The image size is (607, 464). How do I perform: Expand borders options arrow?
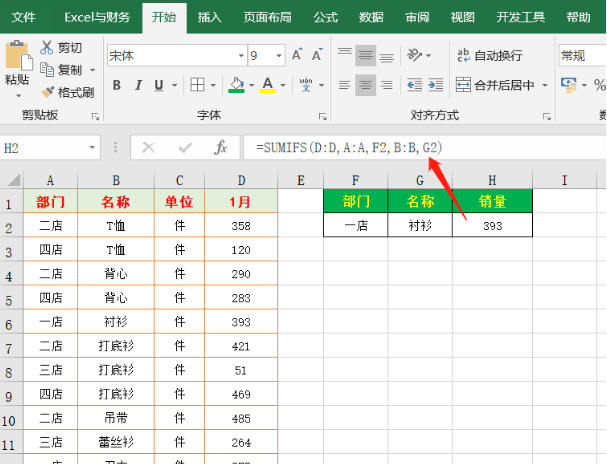213,85
